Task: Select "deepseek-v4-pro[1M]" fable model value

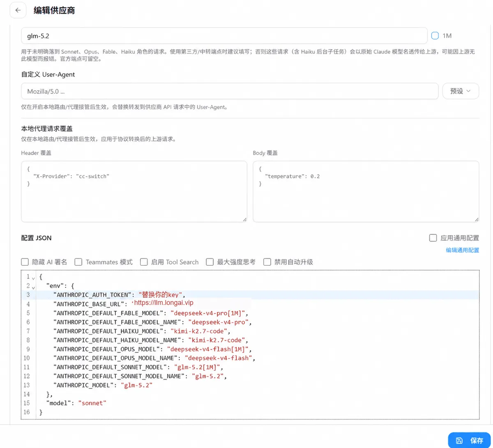Action: click(207, 313)
